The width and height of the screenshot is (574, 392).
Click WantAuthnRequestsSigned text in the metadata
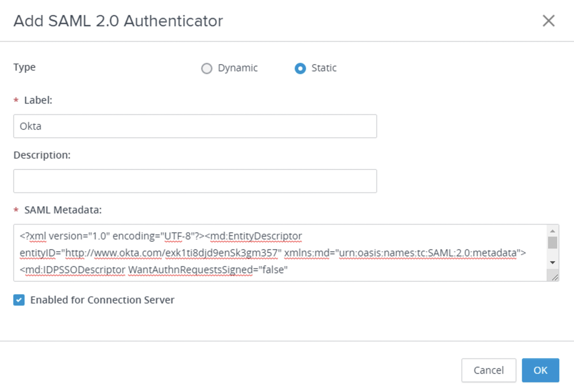click(190, 270)
